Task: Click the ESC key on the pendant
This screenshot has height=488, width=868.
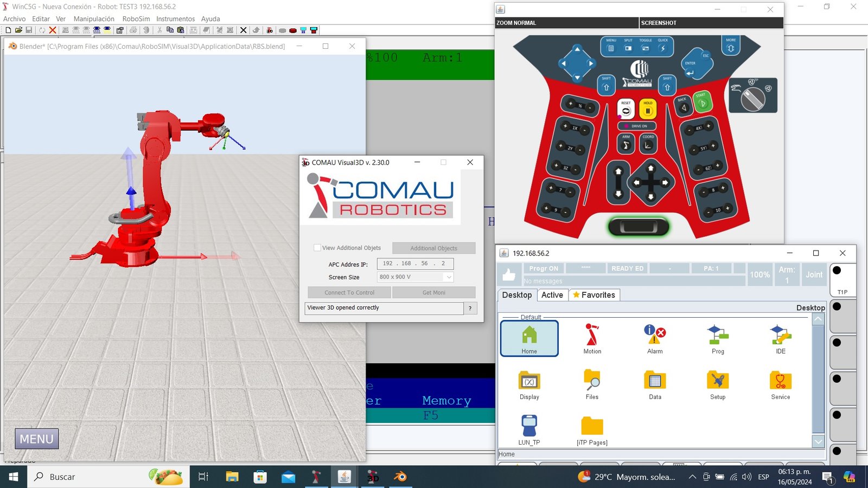Action: [x=705, y=56]
